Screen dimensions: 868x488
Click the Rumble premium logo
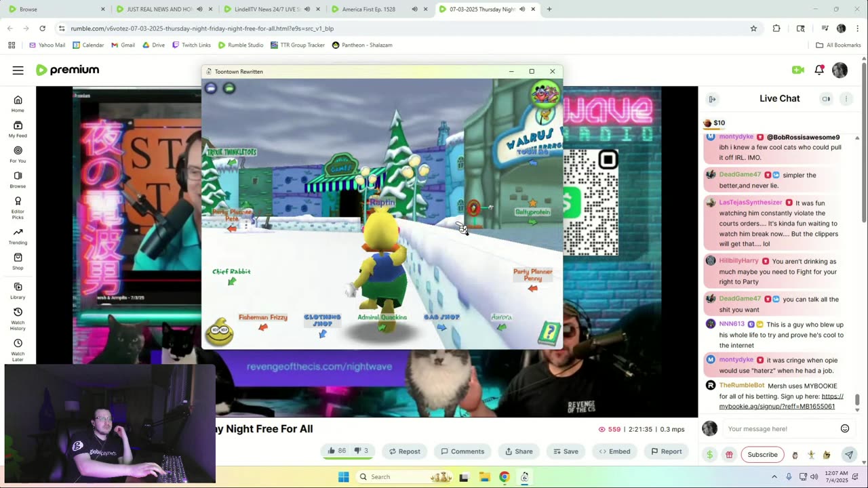point(67,70)
